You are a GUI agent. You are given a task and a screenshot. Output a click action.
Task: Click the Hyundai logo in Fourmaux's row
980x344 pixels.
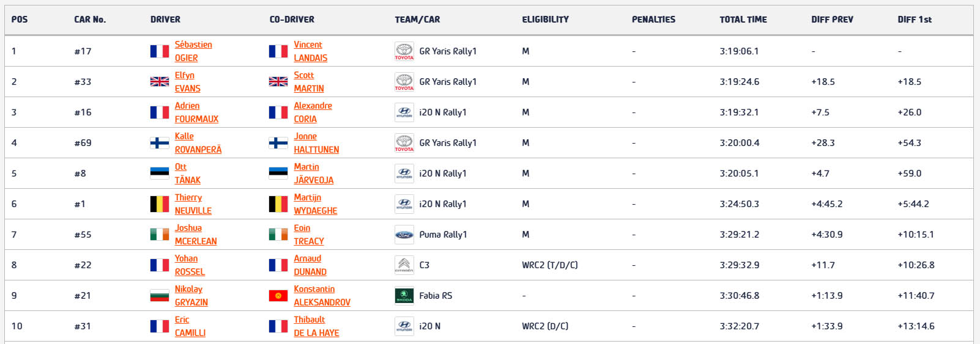click(x=404, y=112)
